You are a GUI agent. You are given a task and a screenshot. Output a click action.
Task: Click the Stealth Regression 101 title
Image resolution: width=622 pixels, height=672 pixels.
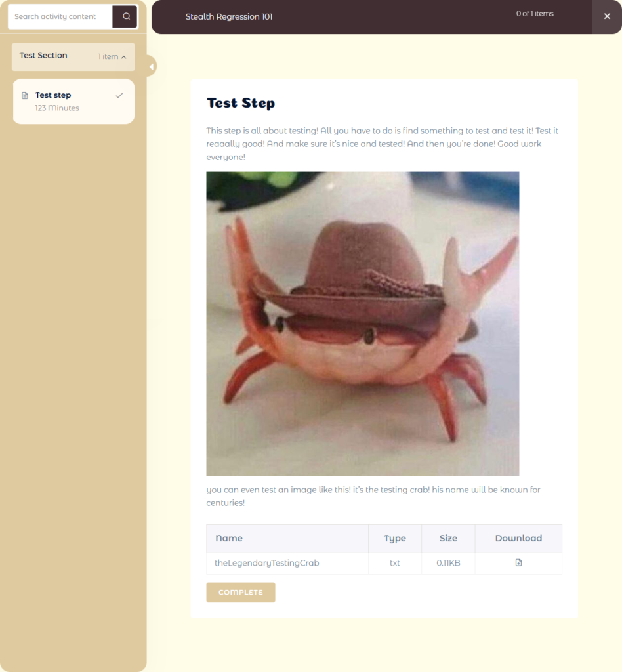point(229,16)
